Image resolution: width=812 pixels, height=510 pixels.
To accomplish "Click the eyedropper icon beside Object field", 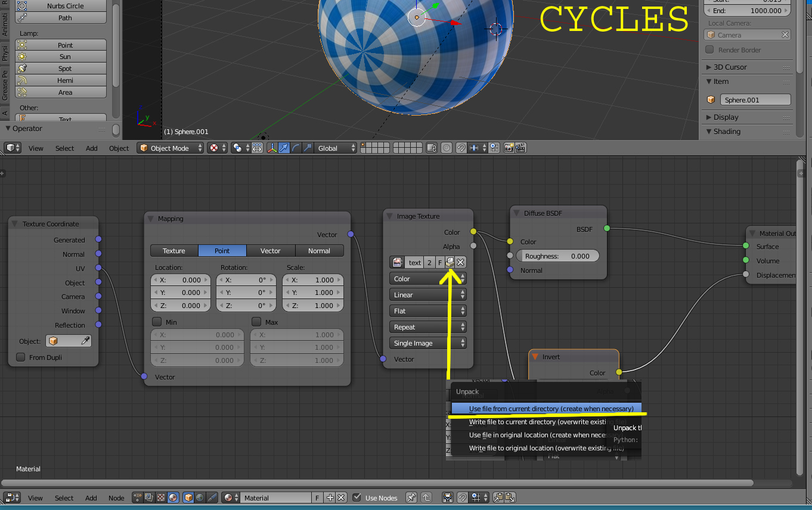I will (85, 341).
